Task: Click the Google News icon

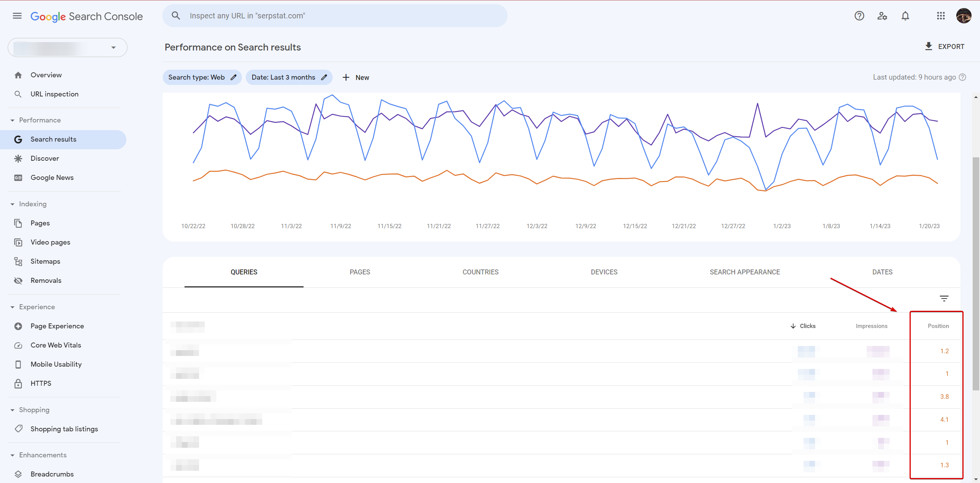Action: pos(18,178)
